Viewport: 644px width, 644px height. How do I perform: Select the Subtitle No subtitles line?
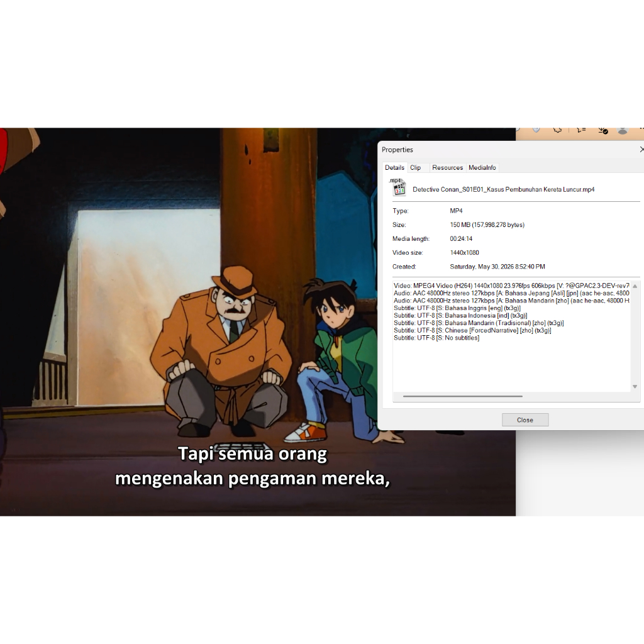tap(436, 338)
